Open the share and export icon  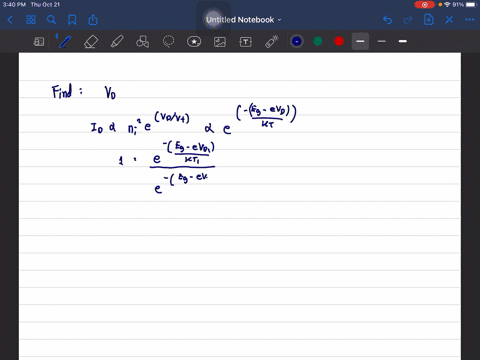point(93,20)
